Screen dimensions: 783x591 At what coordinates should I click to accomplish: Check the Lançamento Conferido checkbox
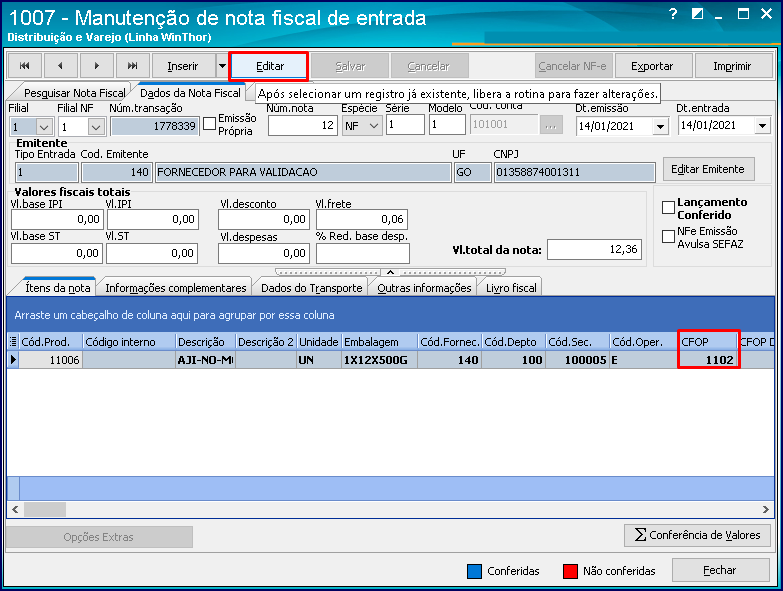click(x=668, y=208)
